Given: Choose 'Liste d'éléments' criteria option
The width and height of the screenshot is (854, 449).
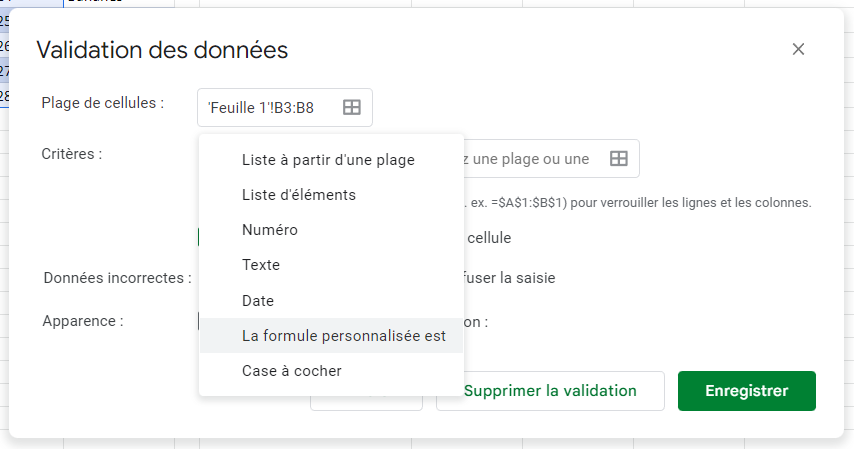Looking at the screenshot, I should coord(331,195).
